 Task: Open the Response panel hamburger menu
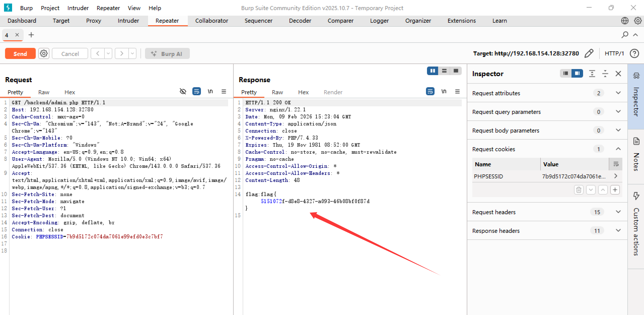pyautogui.click(x=457, y=91)
